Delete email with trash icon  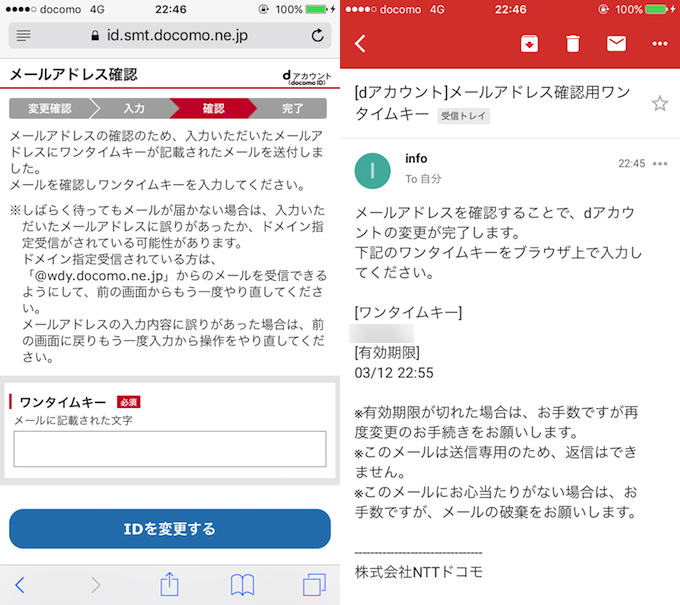click(x=572, y=44)
